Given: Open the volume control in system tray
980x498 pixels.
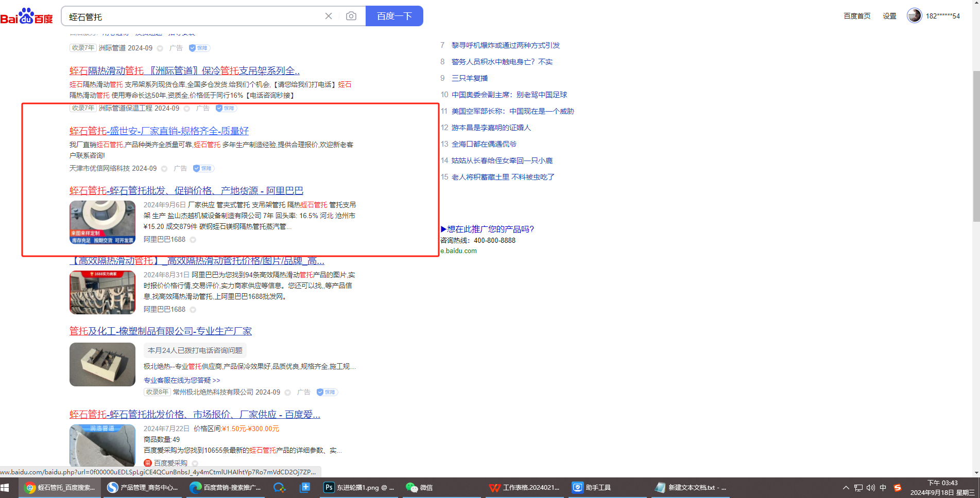Looking at the screenshot, I should 871,488.
